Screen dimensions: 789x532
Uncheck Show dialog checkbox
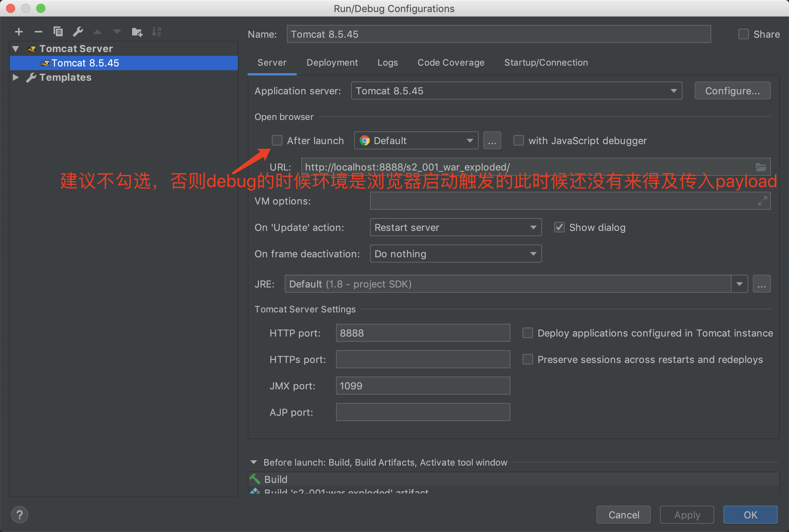click(x=559, y=228)
